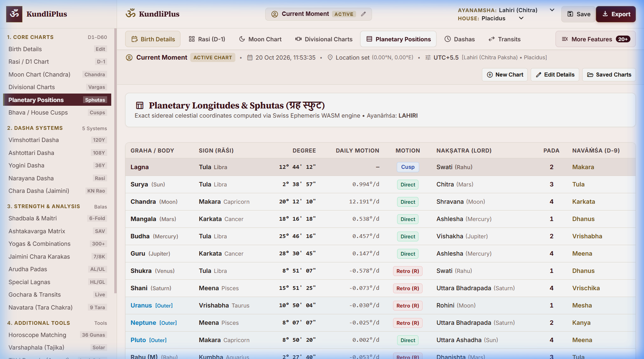Image resolution: width=644 pixels, height=359 pixels.
Task: Open Yogas & Combinations
Action: pyautogui.click(x=57, y=244)
